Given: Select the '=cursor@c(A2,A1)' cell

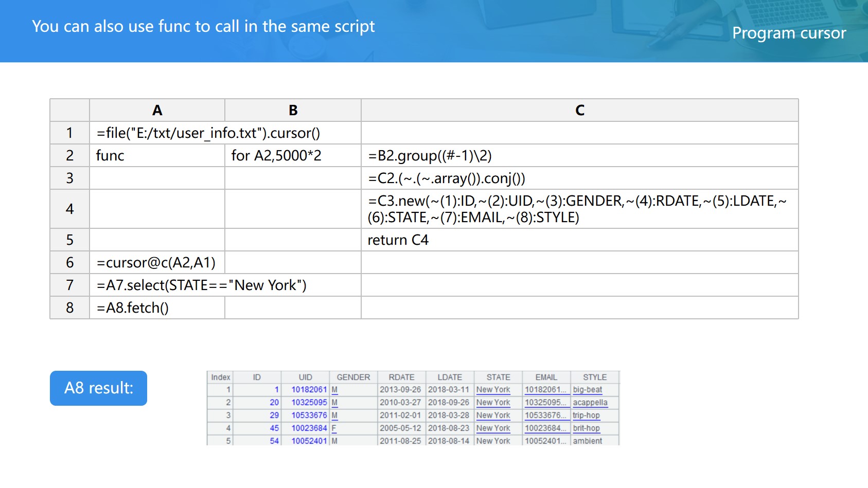Looking at the screenshot, I should pos(156,263).
